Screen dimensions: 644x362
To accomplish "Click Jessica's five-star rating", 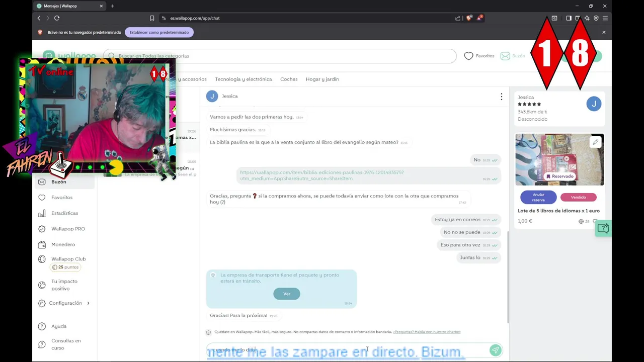I will [x=529, y=104].
